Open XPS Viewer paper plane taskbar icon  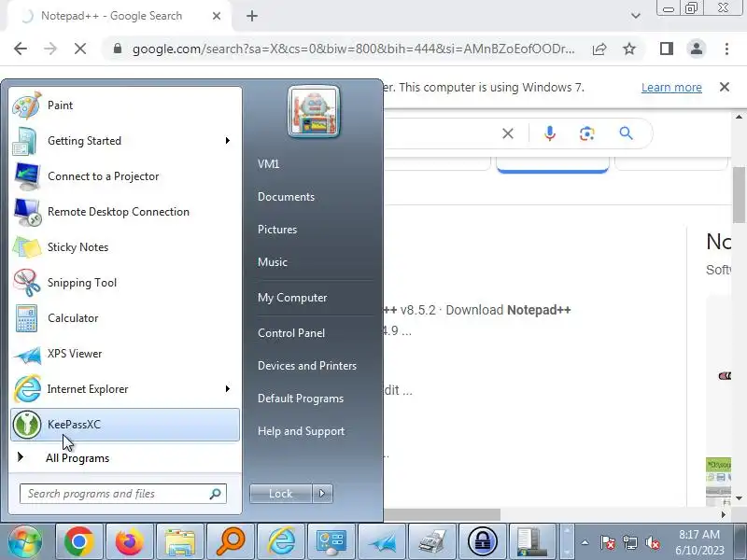(x=382, y=542)
